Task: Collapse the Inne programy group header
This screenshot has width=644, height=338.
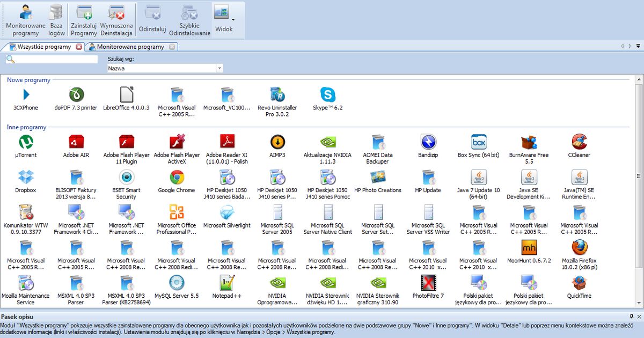Action: click(26, 127)
